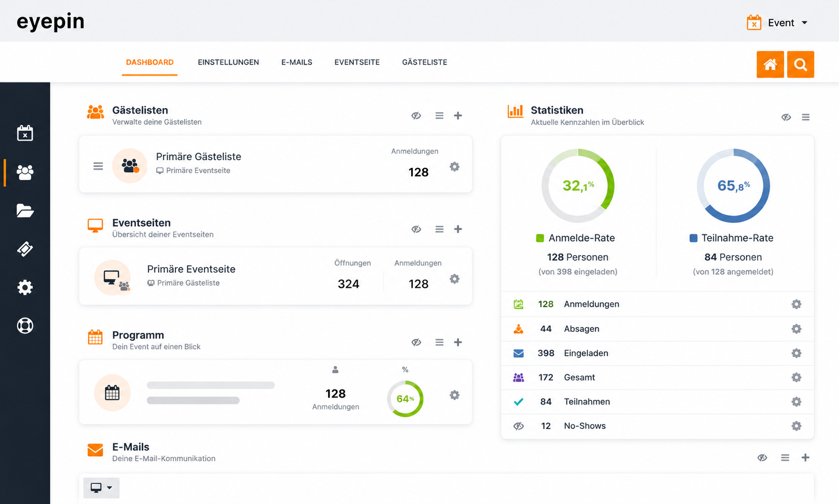Click the orange home button
The width and height of the screenshot is (839, 504).
coord(770,64)
